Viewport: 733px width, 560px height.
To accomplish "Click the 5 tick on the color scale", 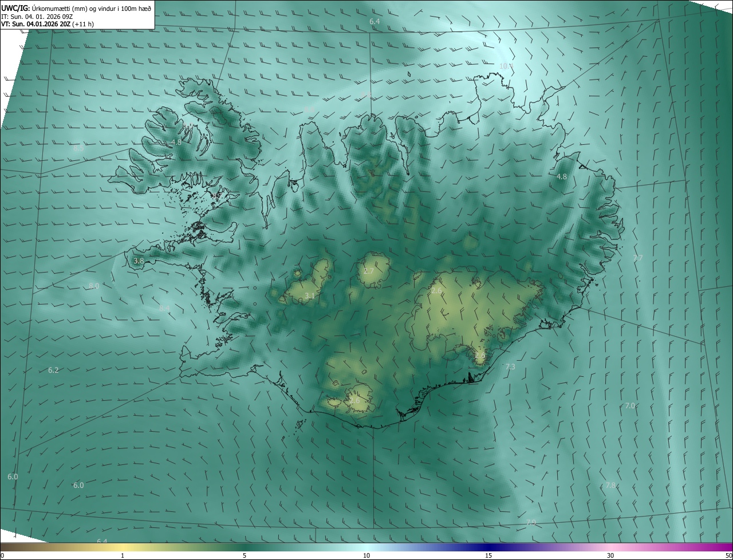I will (x=245, y=555).
